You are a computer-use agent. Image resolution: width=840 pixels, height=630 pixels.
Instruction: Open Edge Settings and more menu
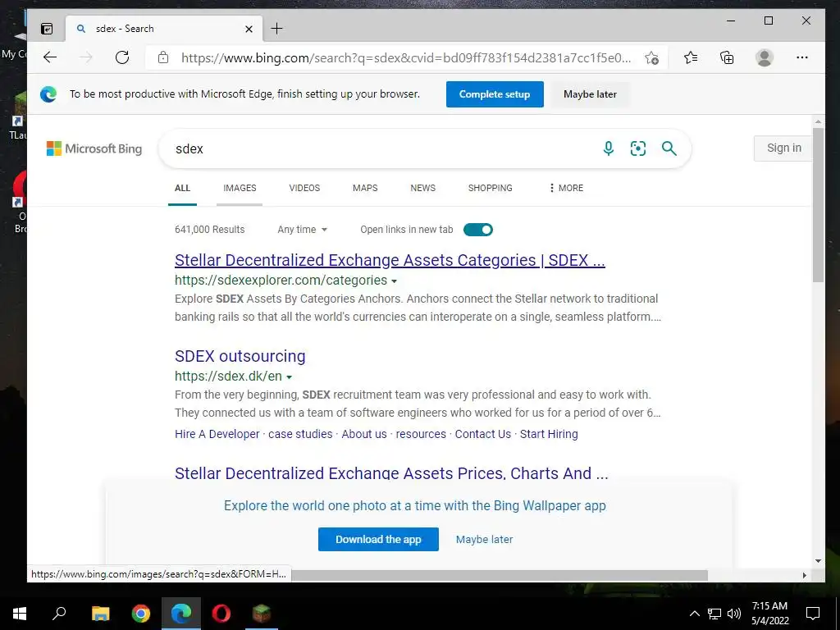(x=802, y=57)
